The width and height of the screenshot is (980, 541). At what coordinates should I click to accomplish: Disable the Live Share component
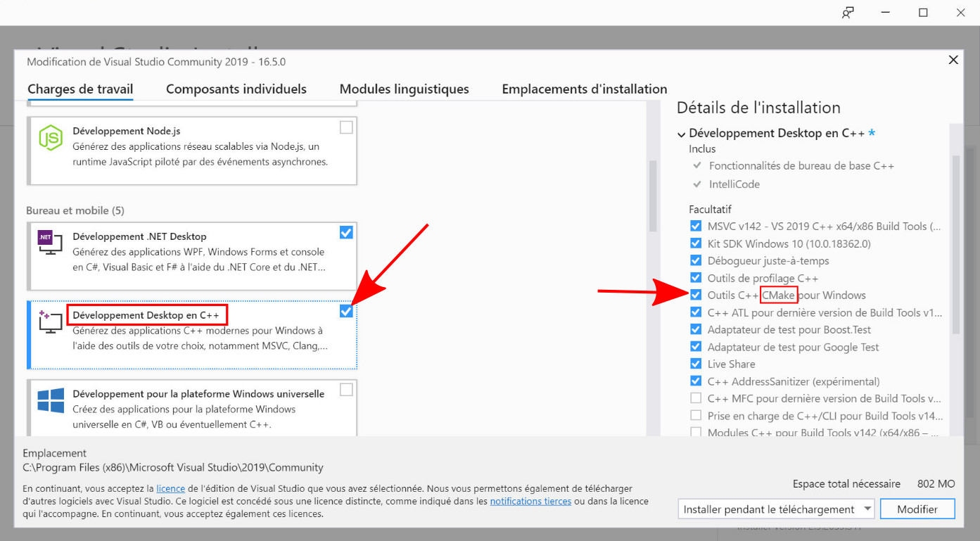click(x=696, y=364)
